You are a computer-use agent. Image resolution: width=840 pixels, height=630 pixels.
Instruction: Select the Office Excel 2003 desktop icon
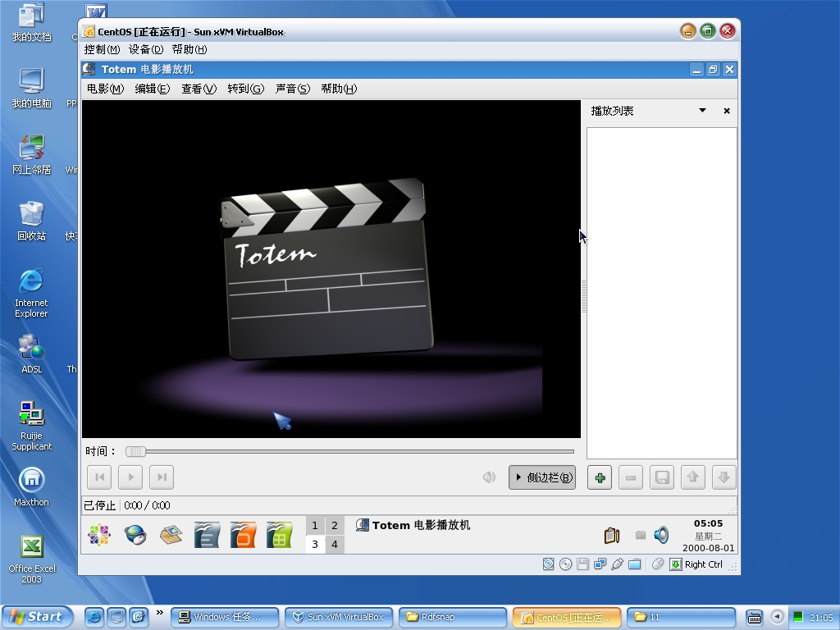click(32, 559)
